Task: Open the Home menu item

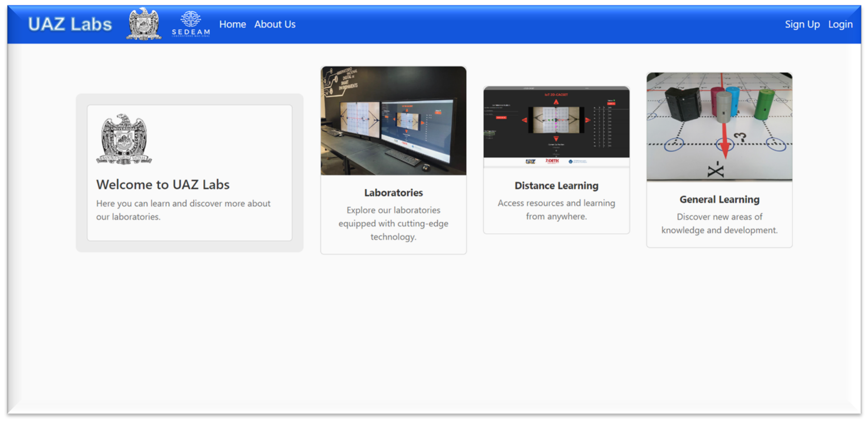Action: click(232, 24)
